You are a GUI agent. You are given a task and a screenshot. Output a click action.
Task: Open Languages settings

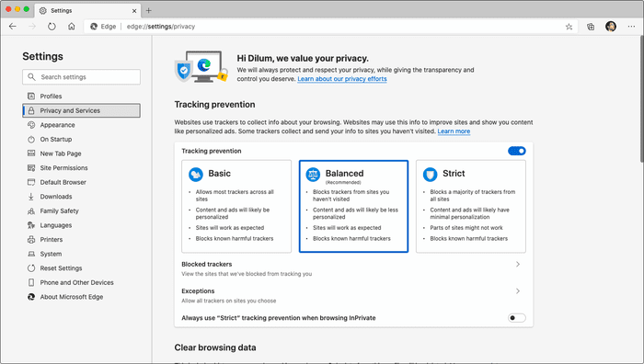81,225
